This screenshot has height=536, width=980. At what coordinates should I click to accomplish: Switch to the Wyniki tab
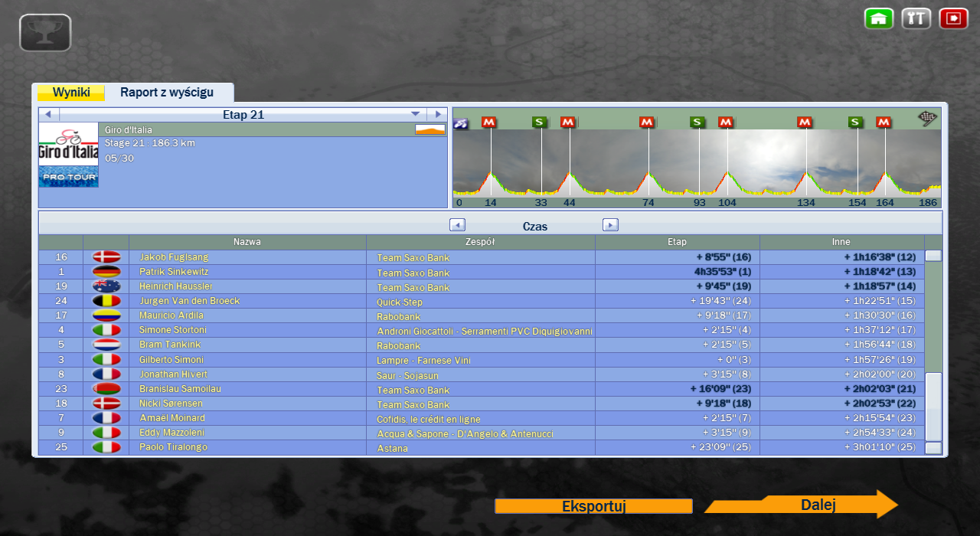coord(71,93)
